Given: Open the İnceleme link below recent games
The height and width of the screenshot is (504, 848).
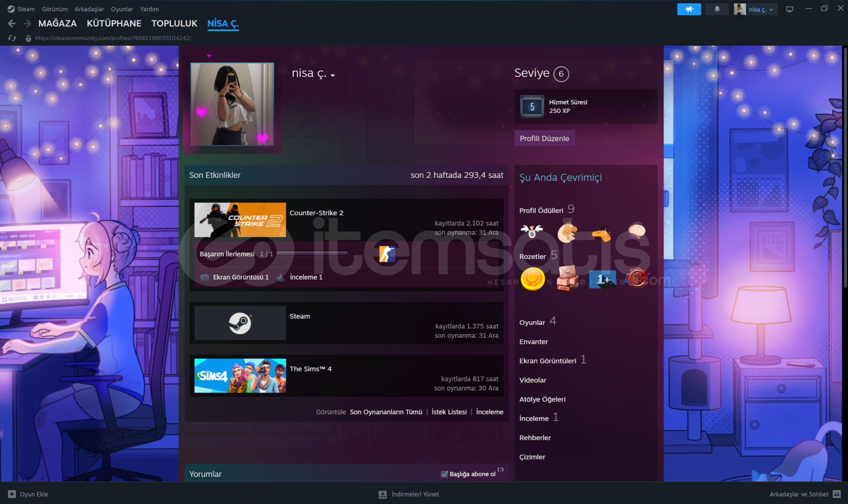Looking at the screenshot, I should tap(490, 412).
